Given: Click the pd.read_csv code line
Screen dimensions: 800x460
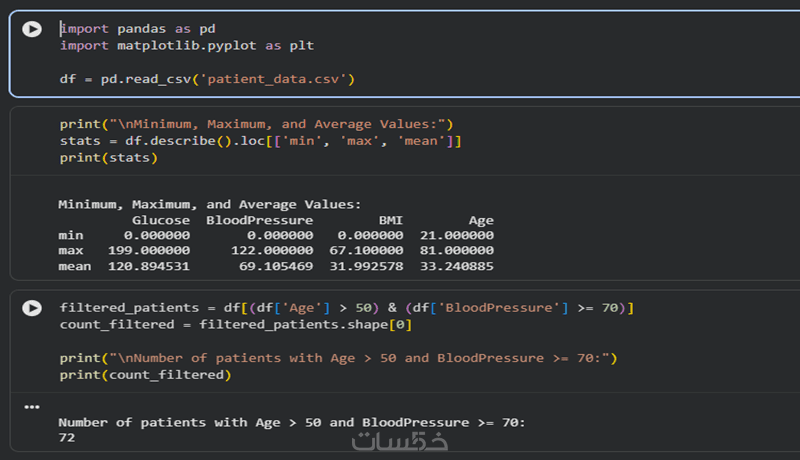Looking at the screenshot, I should point(207,78).
